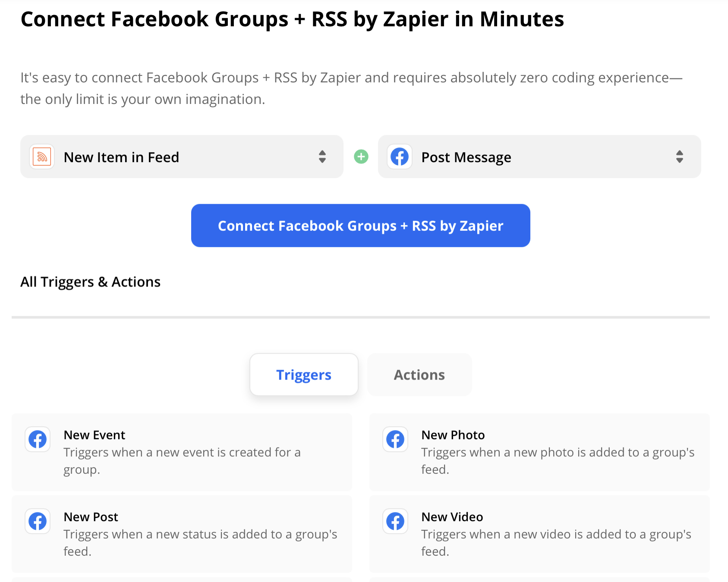
Task: Select the New Post trigger card
Action: [182, 534]
